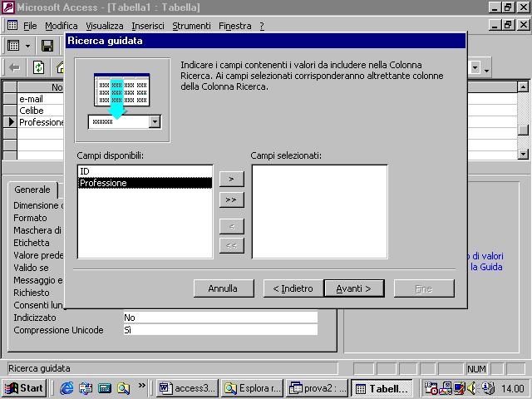Click the volume speaker tray icon
This screenshot has height=399, width=532.
[x=472, y=388]
